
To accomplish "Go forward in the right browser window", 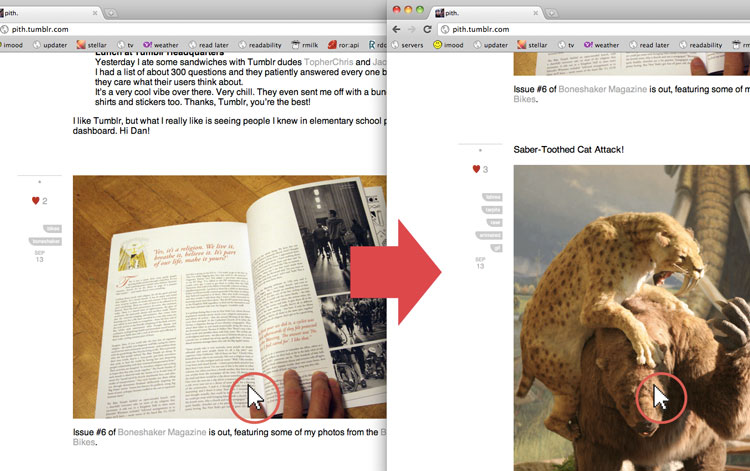I will tap(411, 29).
